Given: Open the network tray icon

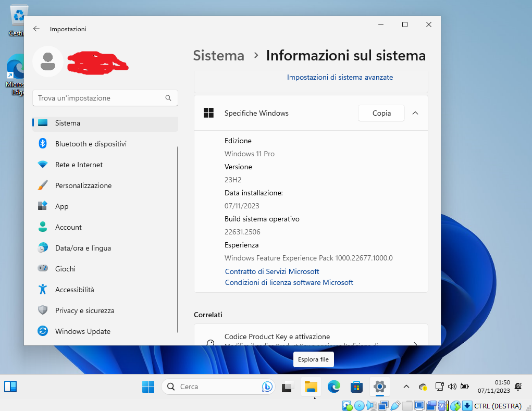Looking at the screenshot, I should [440, 387].
